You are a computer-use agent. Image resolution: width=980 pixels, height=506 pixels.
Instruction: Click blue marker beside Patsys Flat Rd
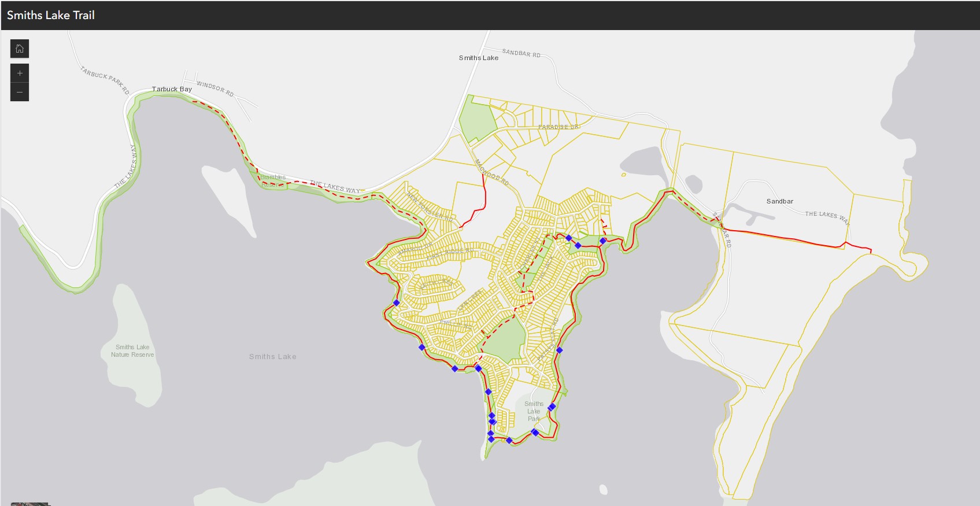pyautogui.click(x=559, y=350)
